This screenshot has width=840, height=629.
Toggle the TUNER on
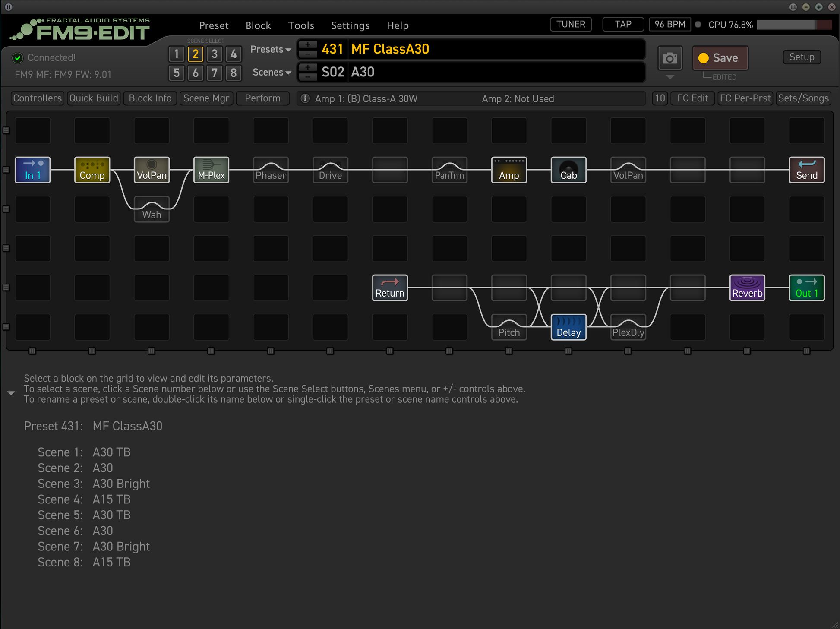point(571,24)
